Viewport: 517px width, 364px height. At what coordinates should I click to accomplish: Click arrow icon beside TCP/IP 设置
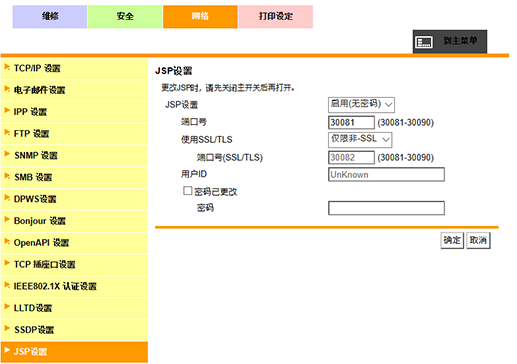tap(7, 67)
